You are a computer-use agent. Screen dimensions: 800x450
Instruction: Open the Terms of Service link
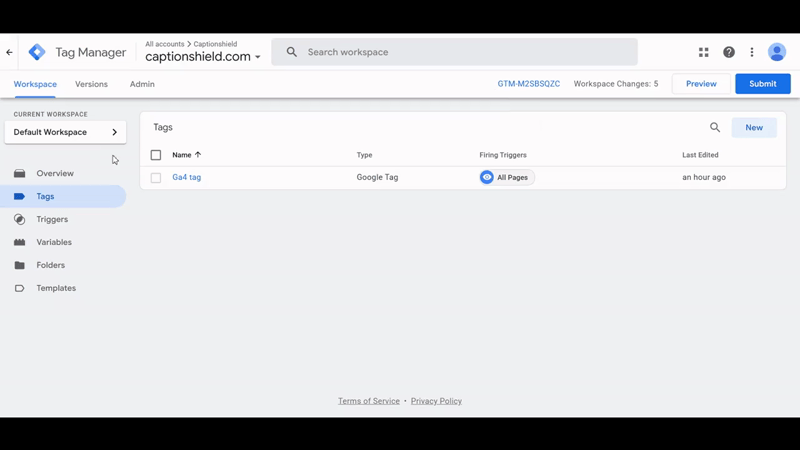point(369,401)
